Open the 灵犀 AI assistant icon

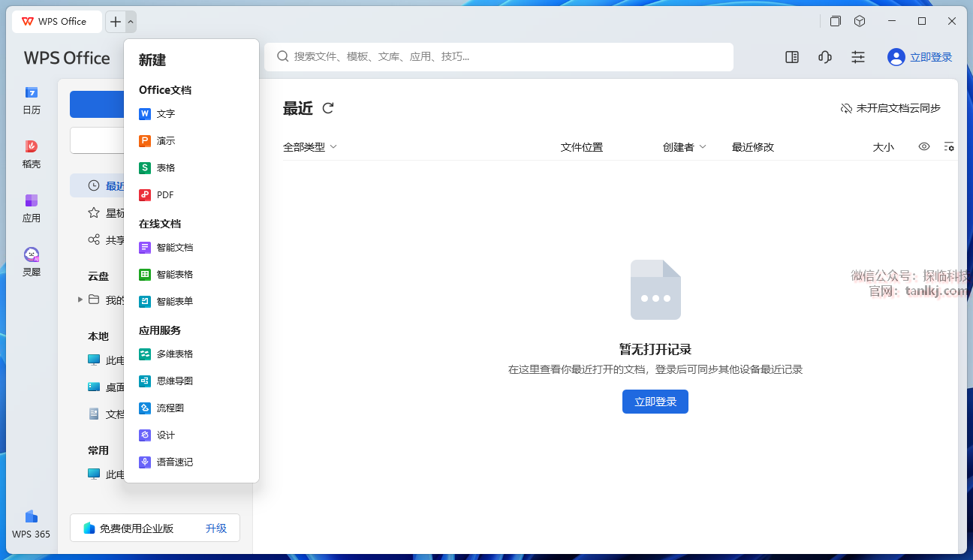31,262
